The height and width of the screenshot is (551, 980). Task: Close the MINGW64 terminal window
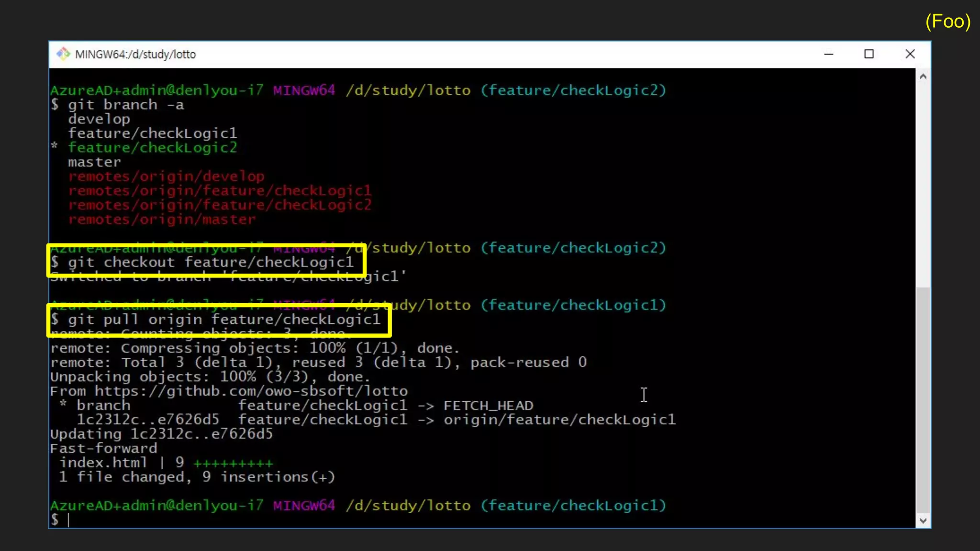[910, 54]
